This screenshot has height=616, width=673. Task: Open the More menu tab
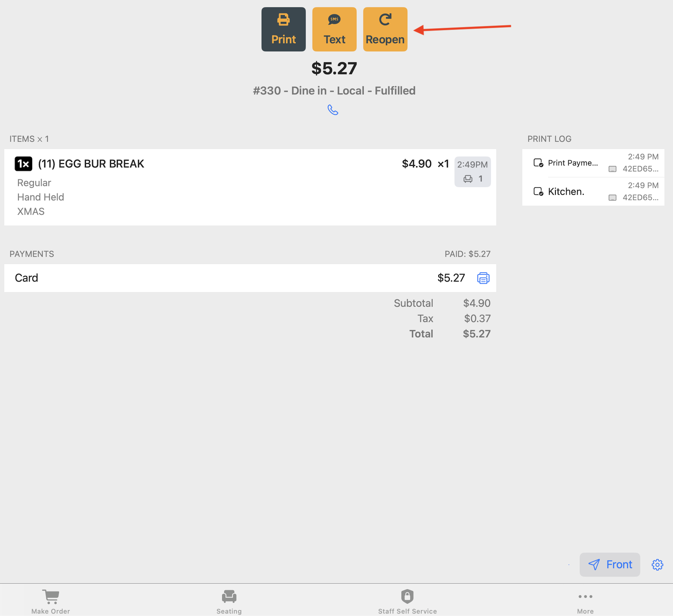pos(585,601)
